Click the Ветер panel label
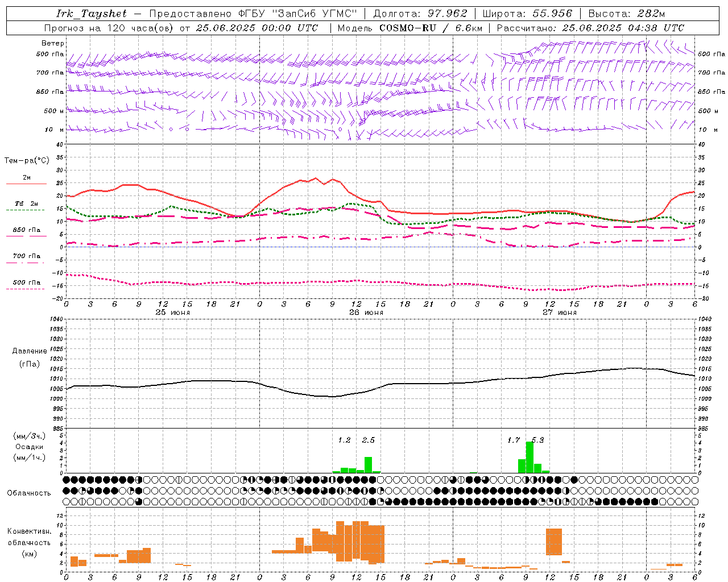Image resolution: width=728 pixels, height=582 pixels. tap(52, 43)
